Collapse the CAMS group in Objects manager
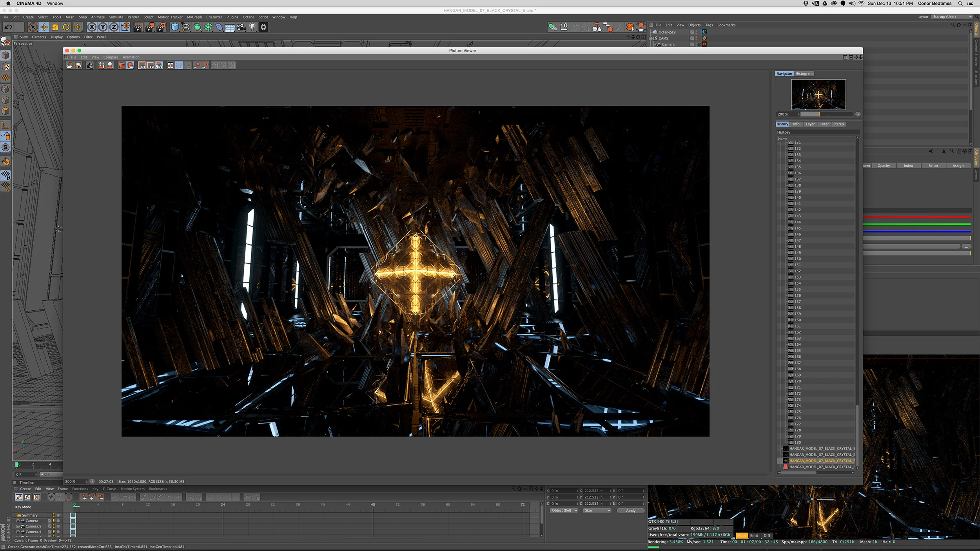Viewport: 980px width, 551px height. click(x=650, y=38)
